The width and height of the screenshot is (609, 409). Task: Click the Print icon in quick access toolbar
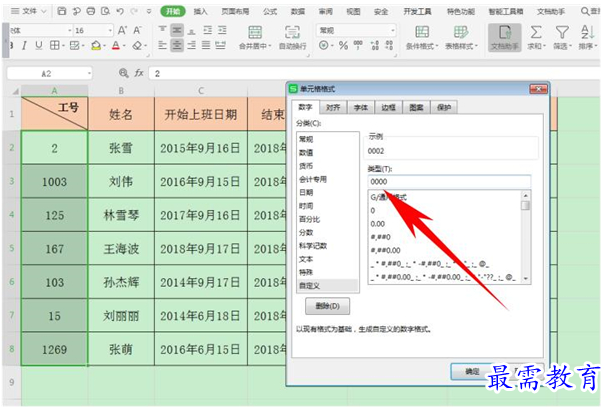[x=90, y=11]
